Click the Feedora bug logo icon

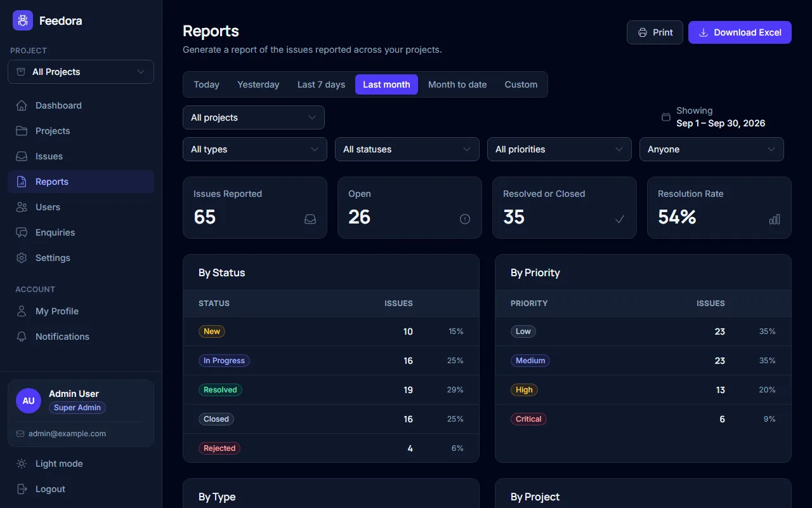(23, 20)
